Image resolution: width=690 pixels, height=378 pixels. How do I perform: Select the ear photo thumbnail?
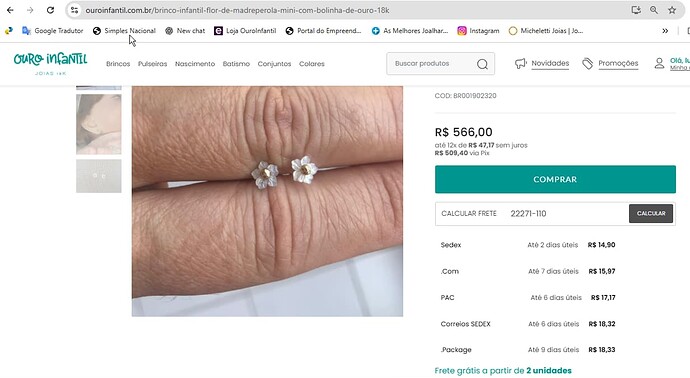[99, 124]
